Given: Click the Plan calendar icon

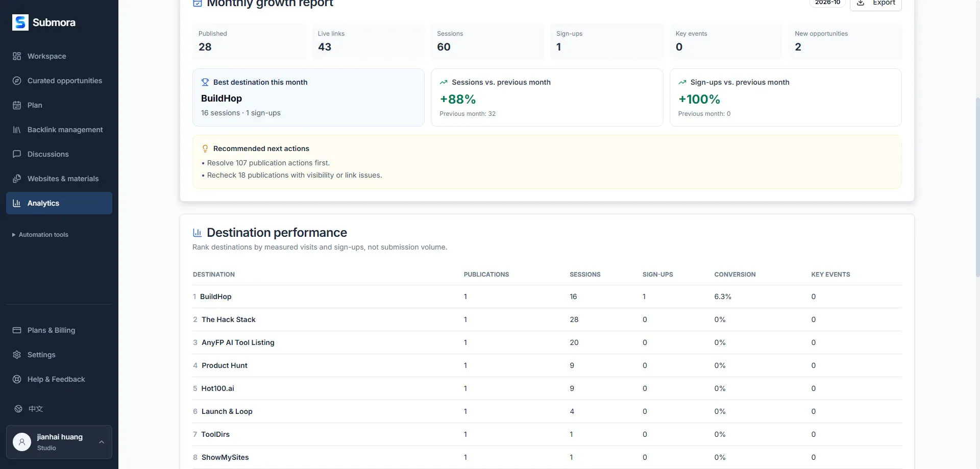Looking at the screenshot, I should (17, 105).
